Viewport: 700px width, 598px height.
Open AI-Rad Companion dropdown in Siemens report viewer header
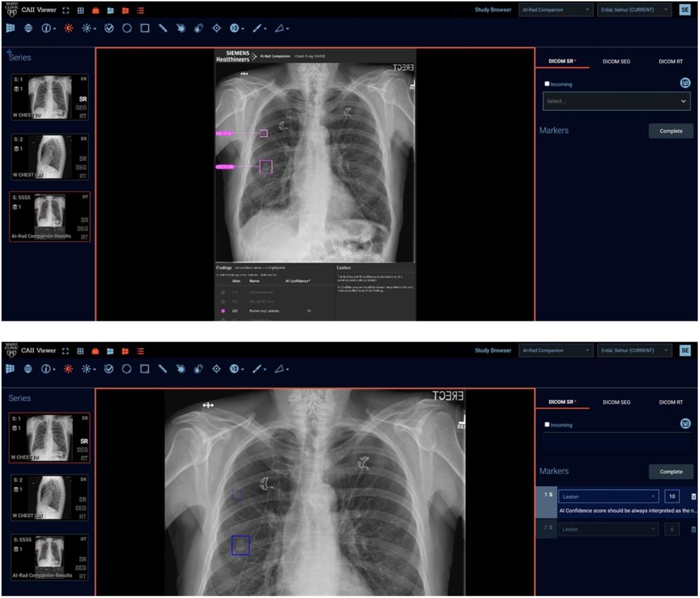(x=556, y=10)
